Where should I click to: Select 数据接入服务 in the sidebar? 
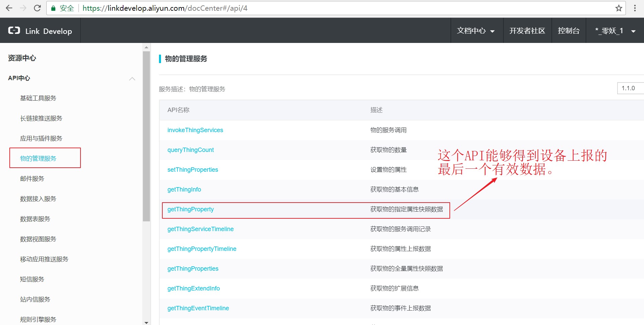click(38, 199)
